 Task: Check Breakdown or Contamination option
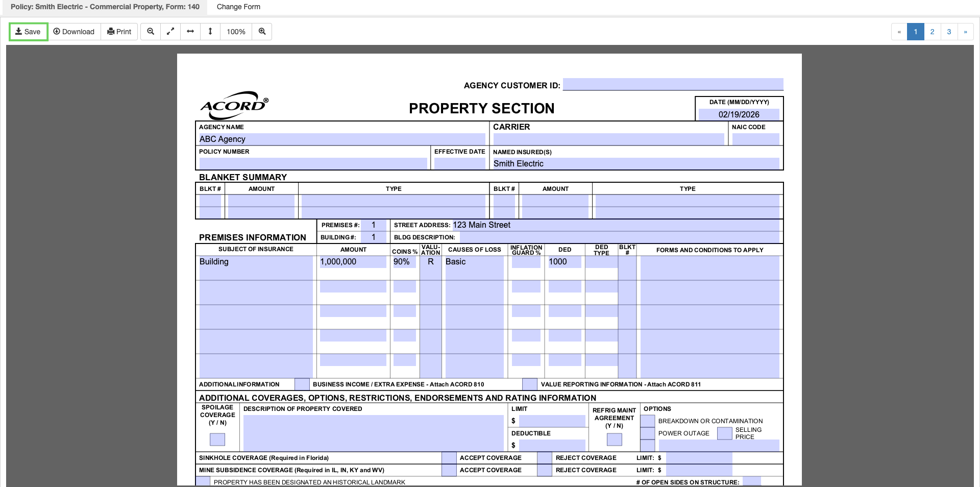648,421
